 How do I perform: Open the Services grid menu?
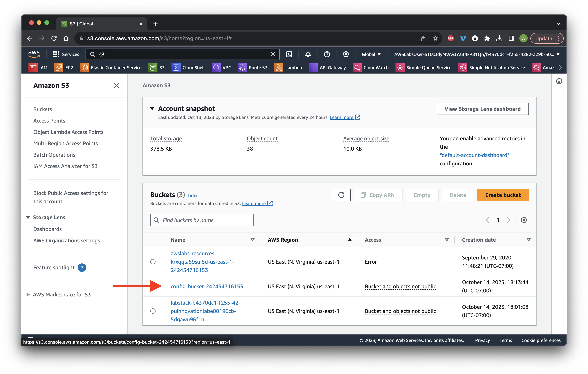pos(66,54)
